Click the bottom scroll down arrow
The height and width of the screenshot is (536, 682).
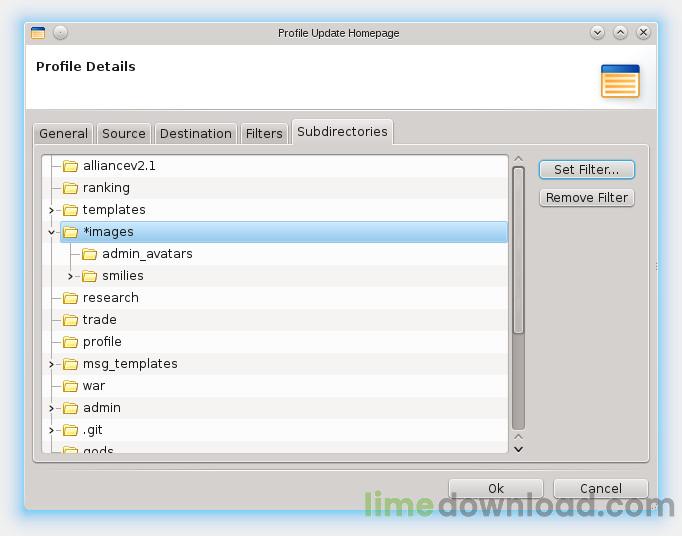tap(518, 449)
